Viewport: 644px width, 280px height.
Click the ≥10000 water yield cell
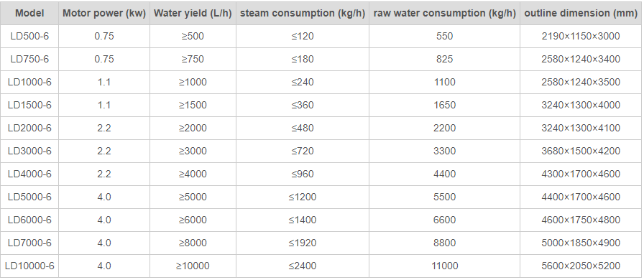[193, 266]
